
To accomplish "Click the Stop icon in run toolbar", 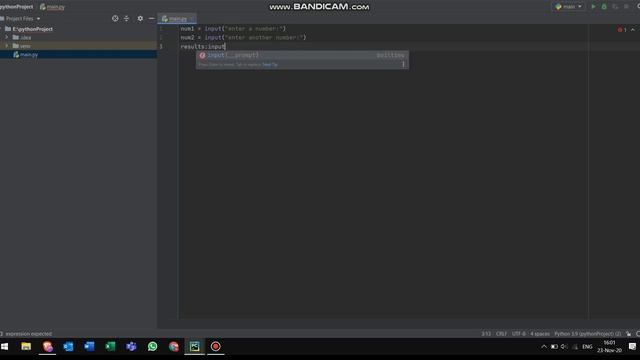I will (626, 7).
